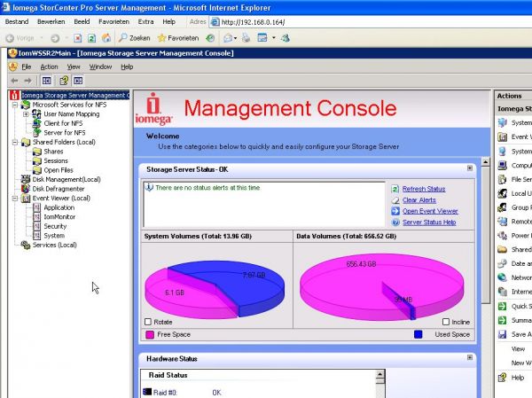The height and width of the screenshot is (398, 532).
Task: Click the console help toolbar icon
Action: (64, 81)
